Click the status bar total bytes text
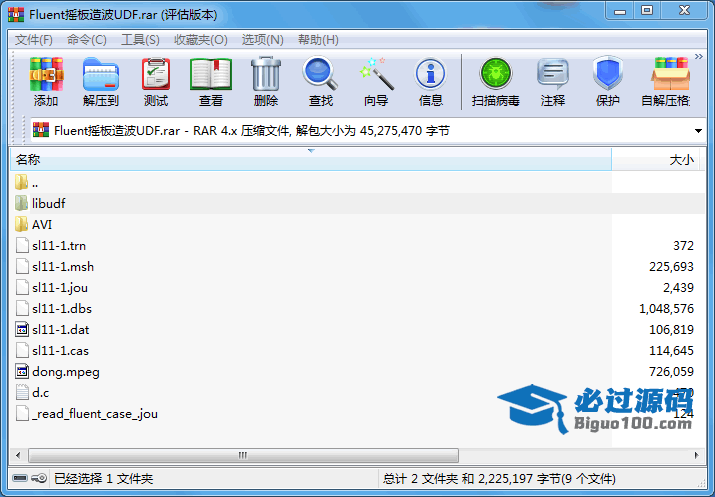715x497 pixels. (499, 478)
